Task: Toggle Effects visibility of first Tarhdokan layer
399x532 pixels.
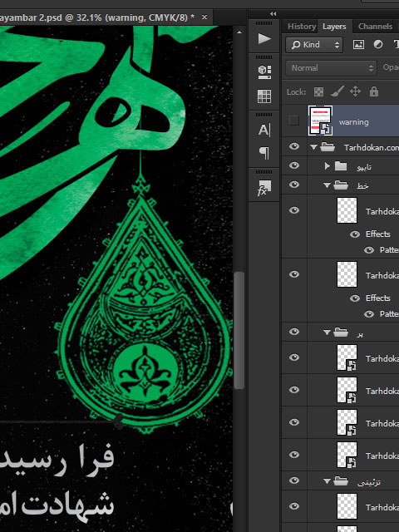Action: [x=355, y=234]
